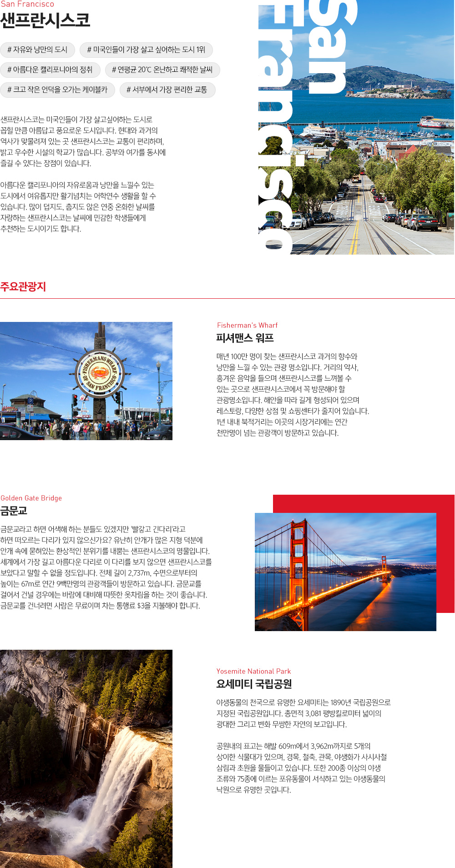
Task: Open the Fisherman's Wharf sign photo
Action: (86, 381)
